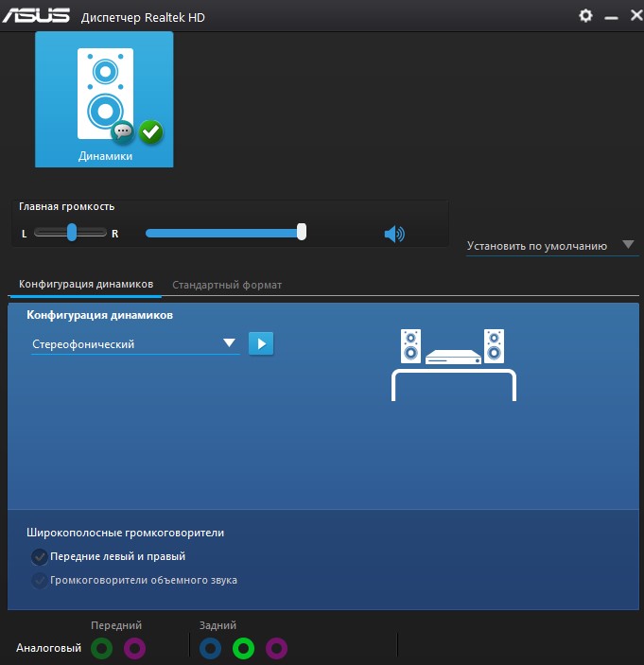Switch to Стандартный формат tab

(x=227, y=285)
